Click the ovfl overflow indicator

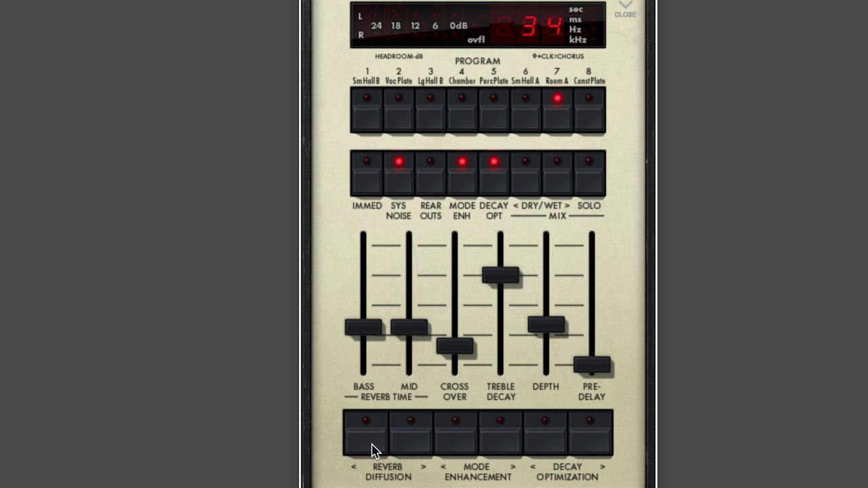tap(476, 40)
